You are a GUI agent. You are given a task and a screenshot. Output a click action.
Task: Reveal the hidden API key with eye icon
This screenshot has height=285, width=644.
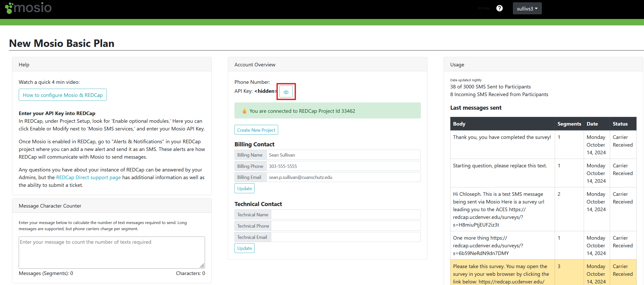[x=286, y=92]
